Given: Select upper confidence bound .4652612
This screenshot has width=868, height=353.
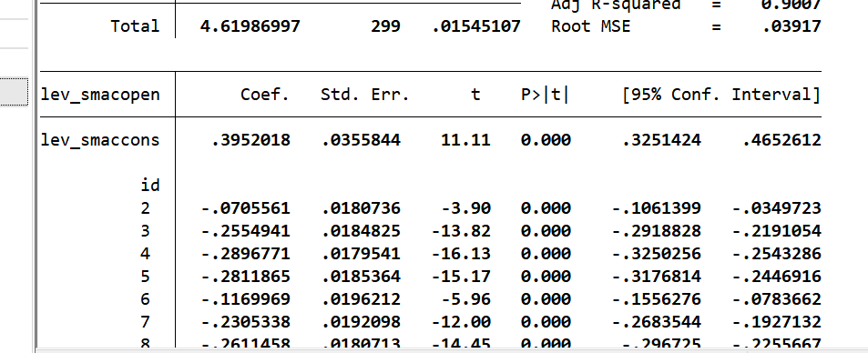Looking at the screenshot, I should [781, 140].
